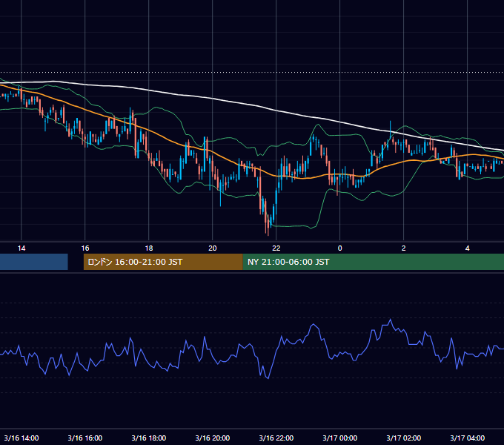Click the 3/16 16:00 date label
504x445 pixels.
point(84,438)
